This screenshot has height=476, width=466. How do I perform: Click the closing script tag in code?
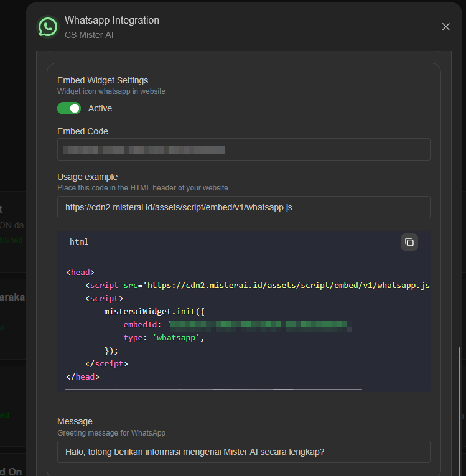click(106, 363)
